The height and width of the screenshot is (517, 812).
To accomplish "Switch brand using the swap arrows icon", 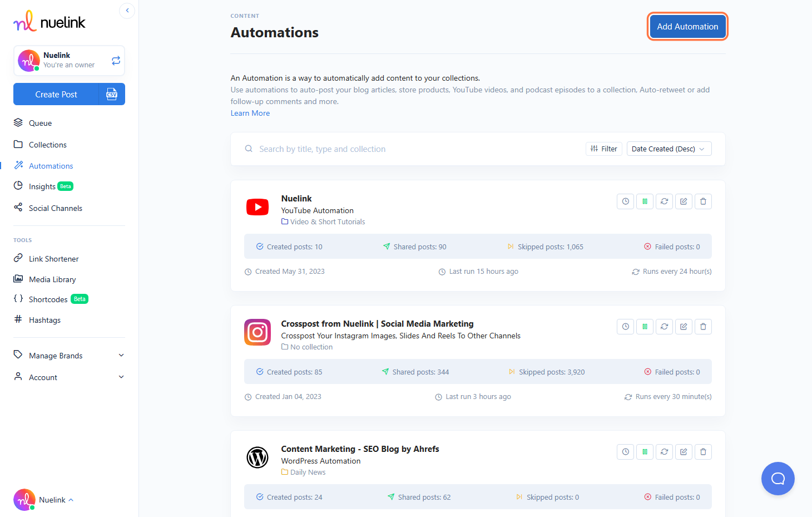I will coord(116,61).
